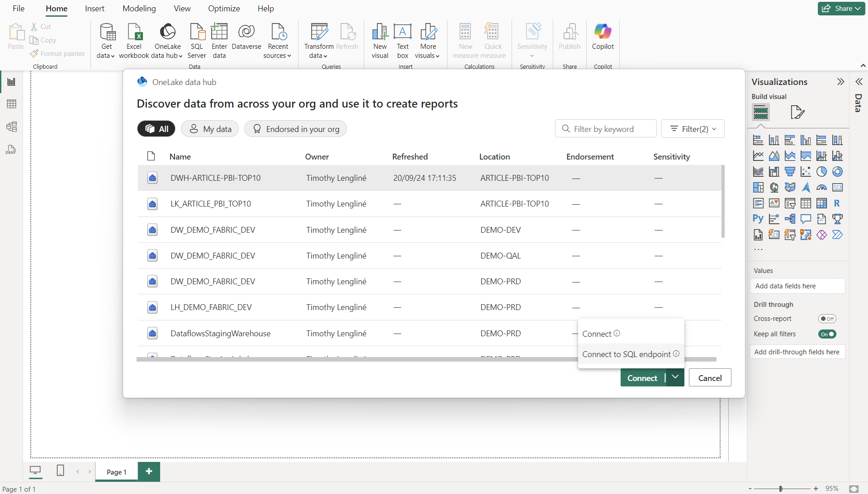
Task: Select the All filter pill
Action: 156,129
